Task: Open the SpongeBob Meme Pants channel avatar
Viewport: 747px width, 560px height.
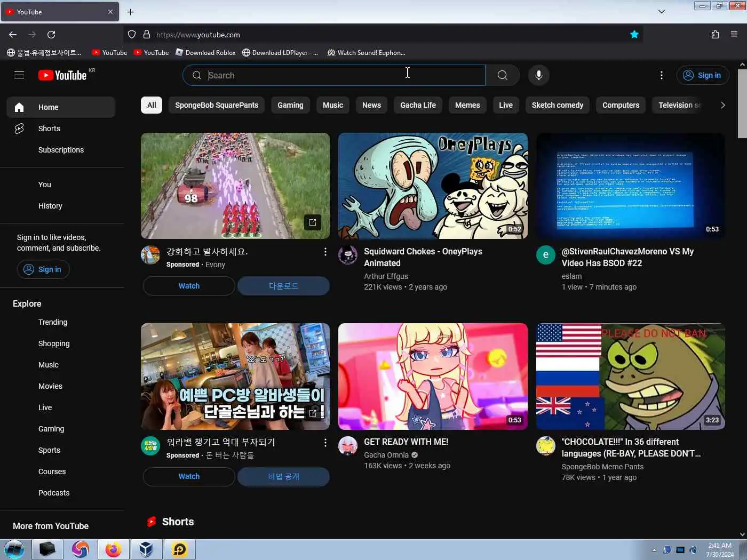Action: click(x=545, y=445)
